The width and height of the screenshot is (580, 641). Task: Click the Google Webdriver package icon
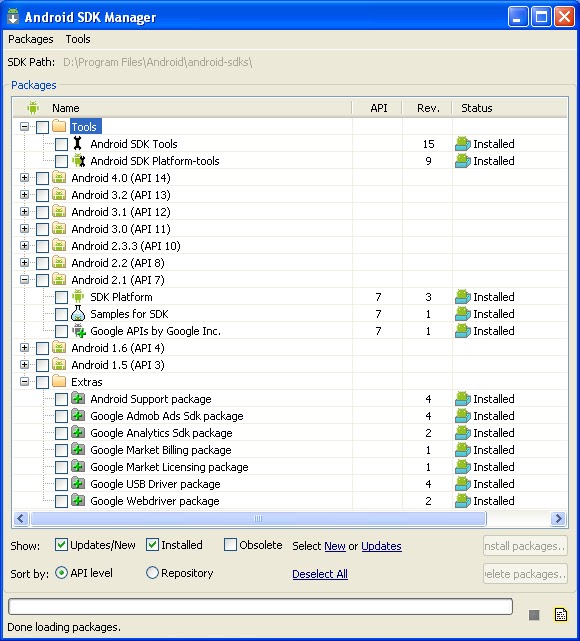78,500
